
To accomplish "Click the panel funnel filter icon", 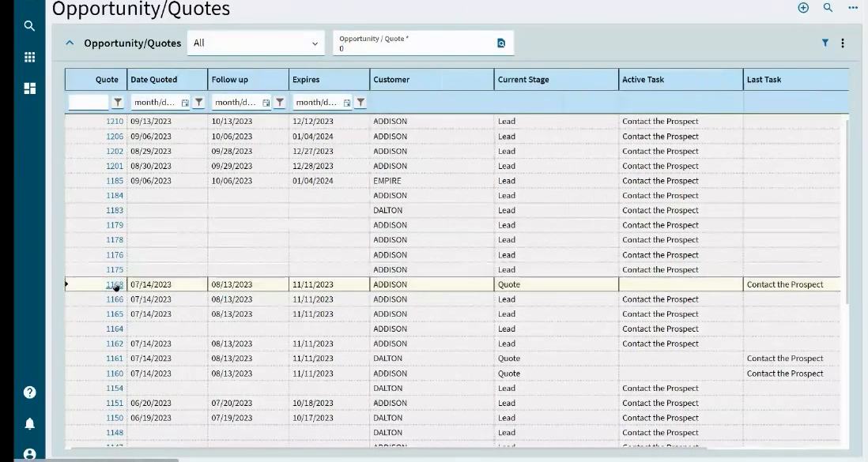I will click(825, 43).
